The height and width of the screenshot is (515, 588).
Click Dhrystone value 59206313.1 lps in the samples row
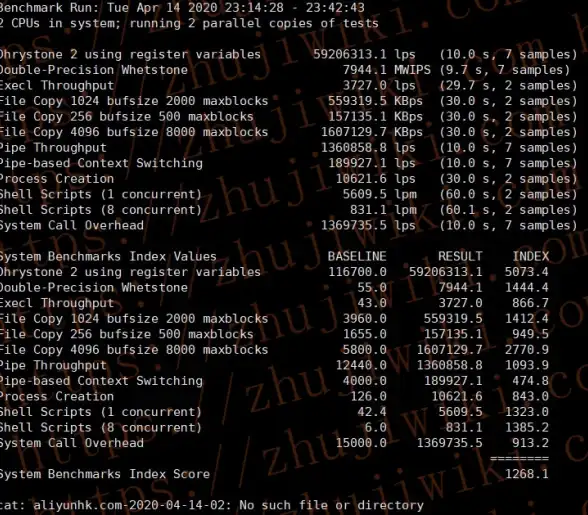pyautogui.click(x=364, y=54)
